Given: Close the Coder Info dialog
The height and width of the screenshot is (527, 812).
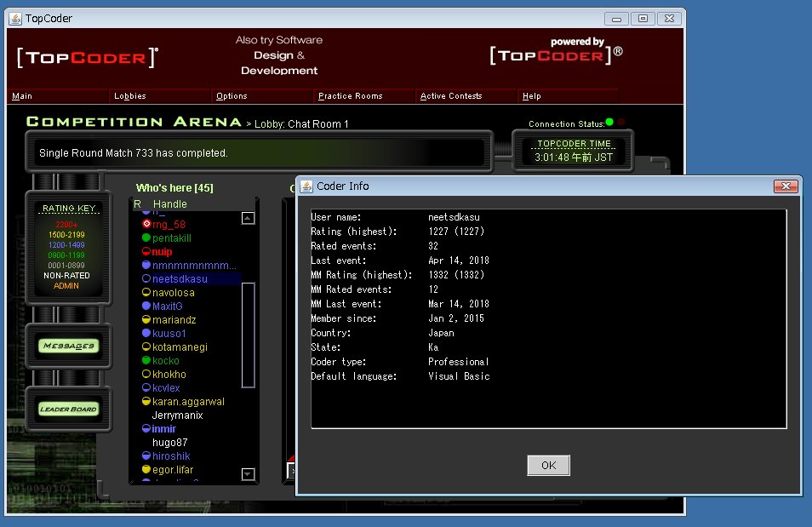Looking at the screenshot, I should 786,186.
